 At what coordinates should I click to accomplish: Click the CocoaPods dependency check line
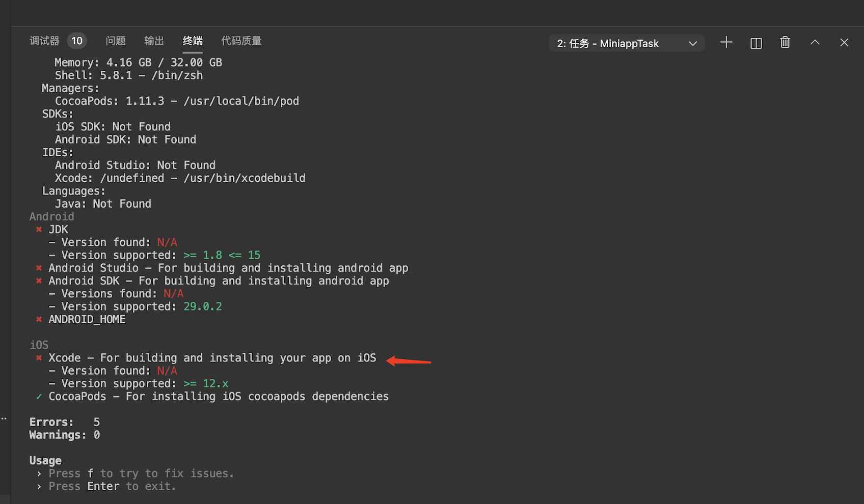219,396
